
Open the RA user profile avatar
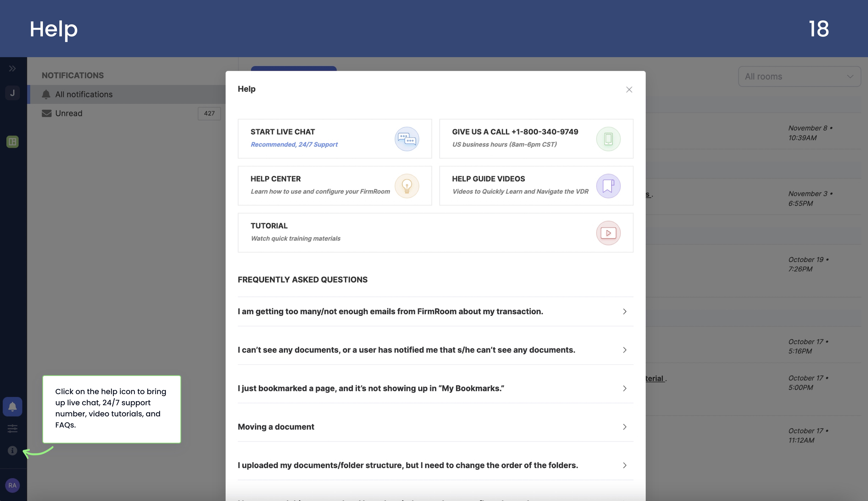pyautogui.click(x=12, y=486)
